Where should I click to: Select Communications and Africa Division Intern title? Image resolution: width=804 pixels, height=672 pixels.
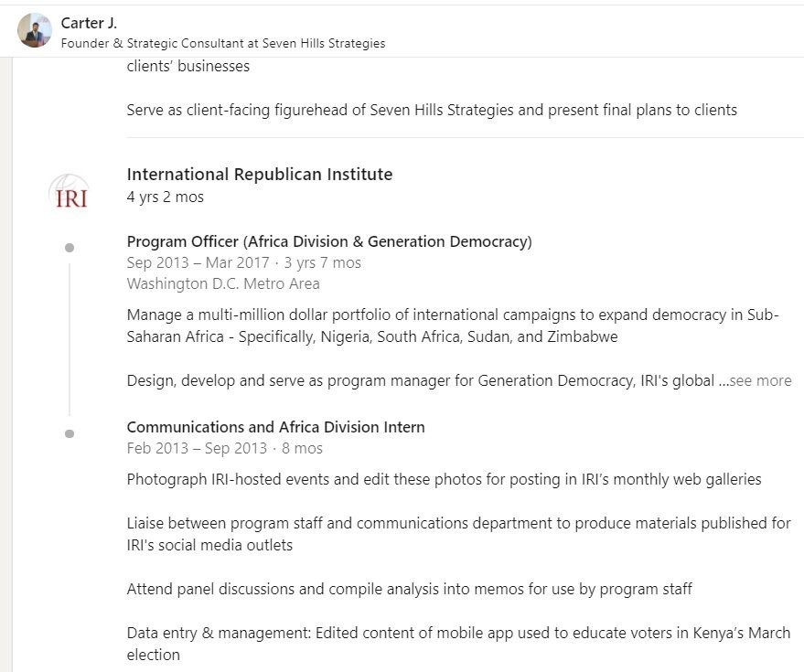(276, 427)
